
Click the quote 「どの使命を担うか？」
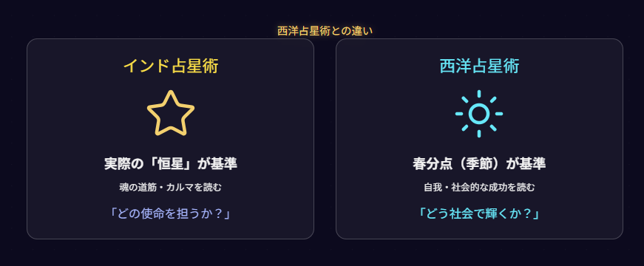click(x=171, y=214)
